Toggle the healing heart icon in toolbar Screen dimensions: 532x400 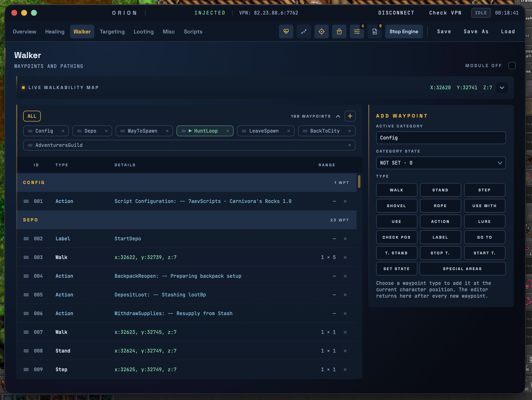pyautogui.click(x=286, y=31)
